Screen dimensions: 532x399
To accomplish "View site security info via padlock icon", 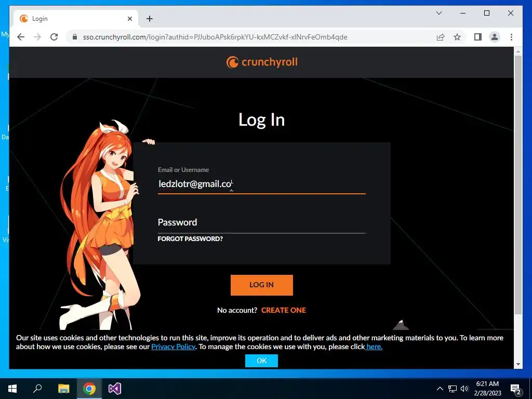I will pyautogui.click(x=75, y=37).
